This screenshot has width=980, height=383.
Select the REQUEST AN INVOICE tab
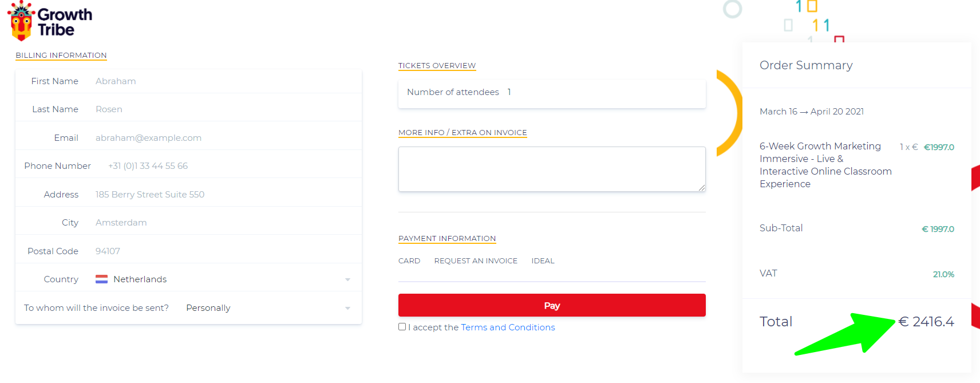click(x=476, y=261)
